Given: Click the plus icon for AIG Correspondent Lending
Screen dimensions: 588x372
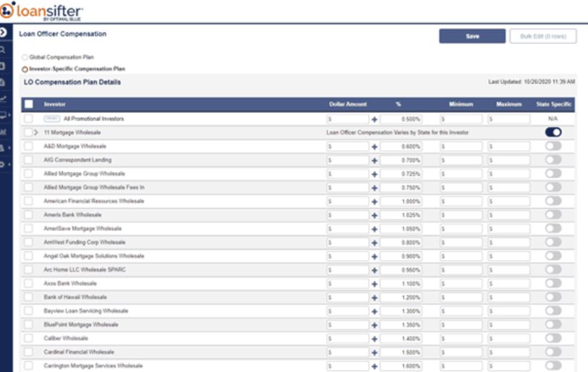Looking at the screenshot, I should pos(374,160).
